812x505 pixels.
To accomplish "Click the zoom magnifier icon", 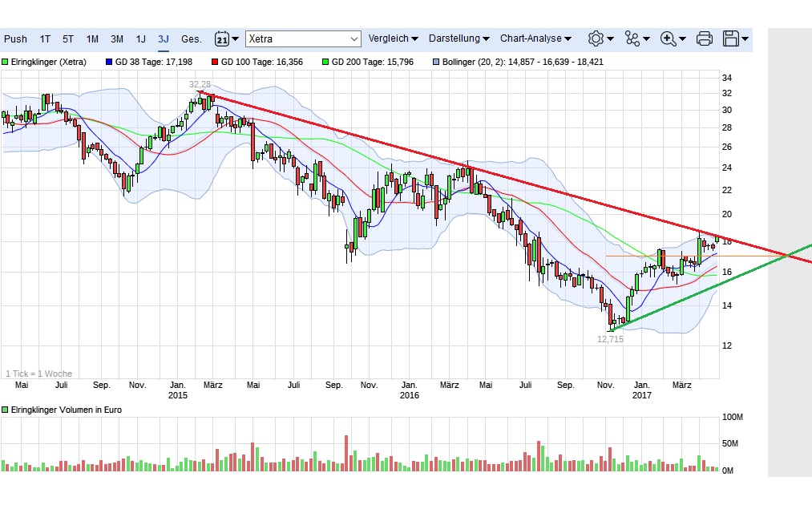I will [x=672, y=38].
